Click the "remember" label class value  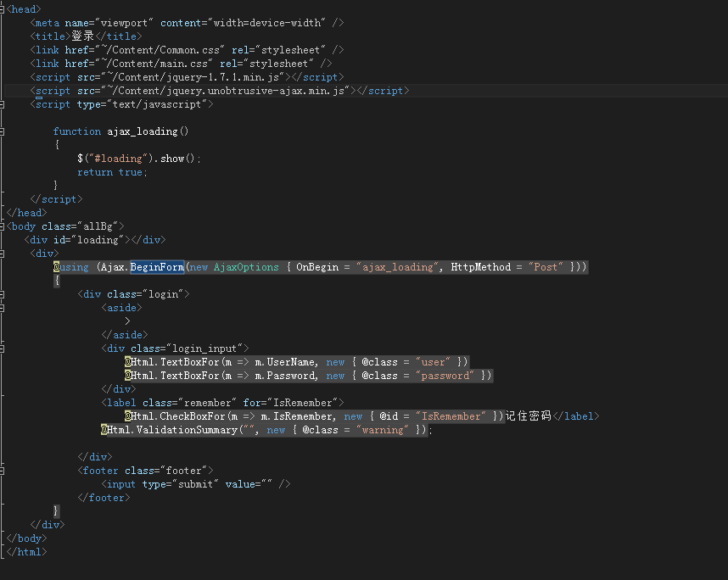pyautogui.click(x=208, y=403)
